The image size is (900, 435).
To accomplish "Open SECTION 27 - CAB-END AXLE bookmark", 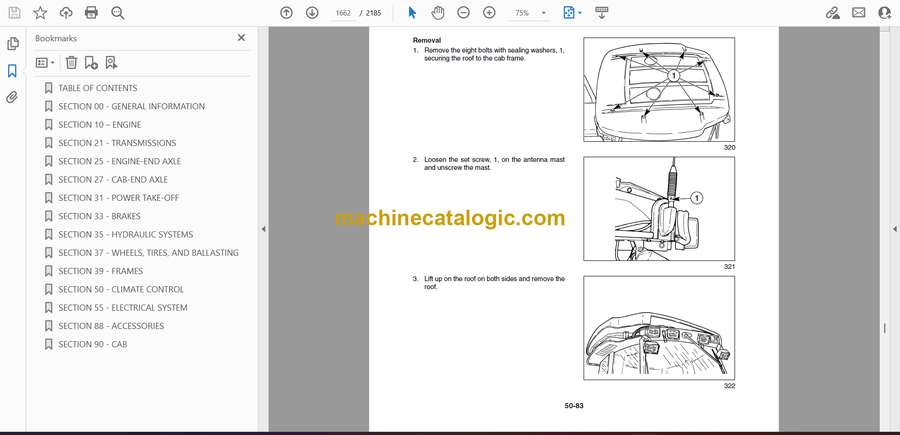I will [113, 180].
